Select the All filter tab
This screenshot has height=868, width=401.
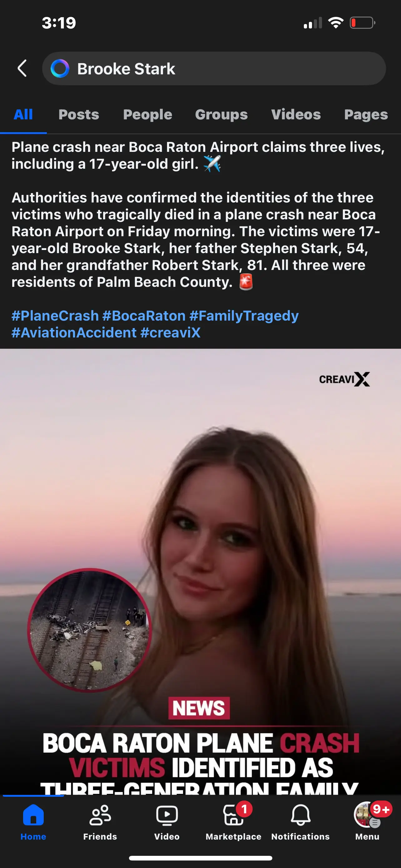click(23, 115)
